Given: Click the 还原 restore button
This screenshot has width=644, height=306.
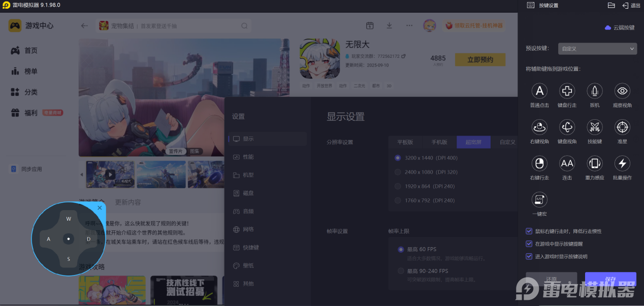Looking at the screenshot, I should click(552, 280).
